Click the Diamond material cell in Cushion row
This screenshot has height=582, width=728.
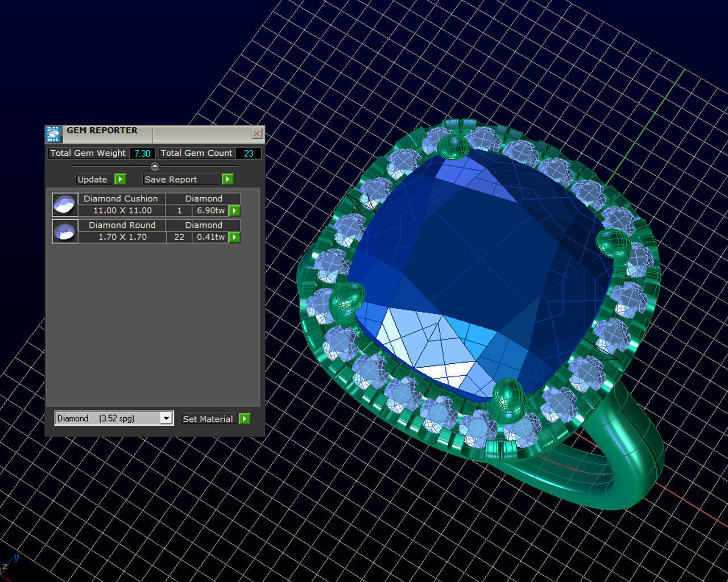pos(204,199)
